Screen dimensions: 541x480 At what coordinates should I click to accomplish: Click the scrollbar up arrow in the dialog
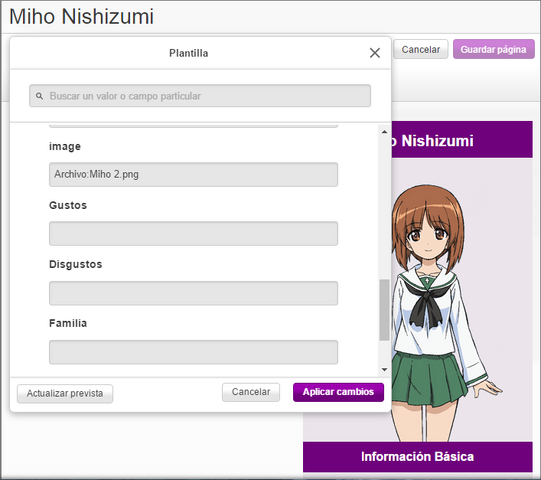[x=384, y=132]
